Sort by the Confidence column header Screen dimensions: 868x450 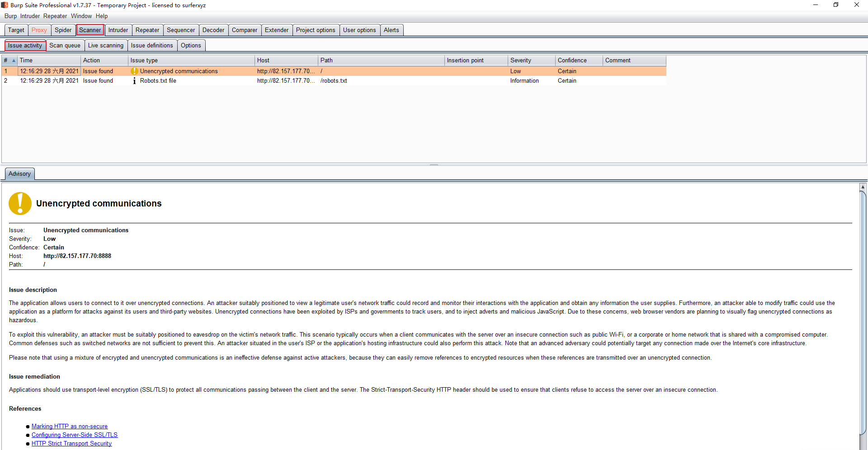click(579, 61)
